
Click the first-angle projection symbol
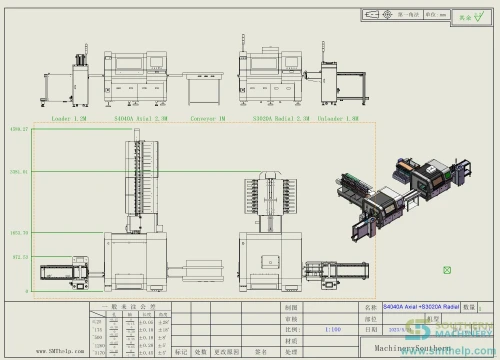371,15
